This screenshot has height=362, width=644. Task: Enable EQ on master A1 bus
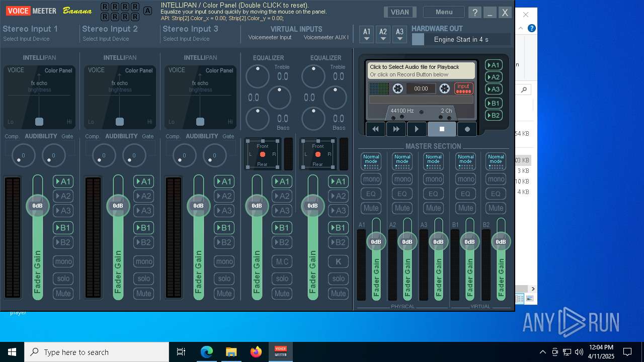point(371,194)
